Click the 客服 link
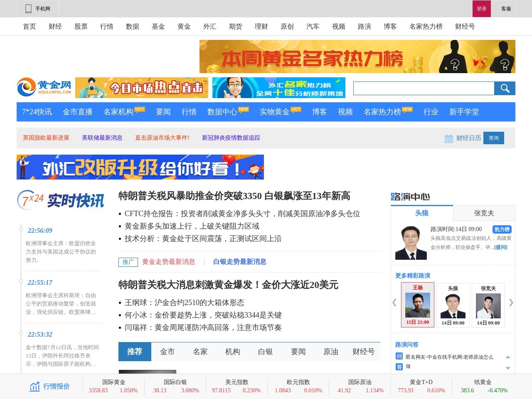The height and width of the screenshot is (399, 532). pyautogui.click(x=506, y=9)
